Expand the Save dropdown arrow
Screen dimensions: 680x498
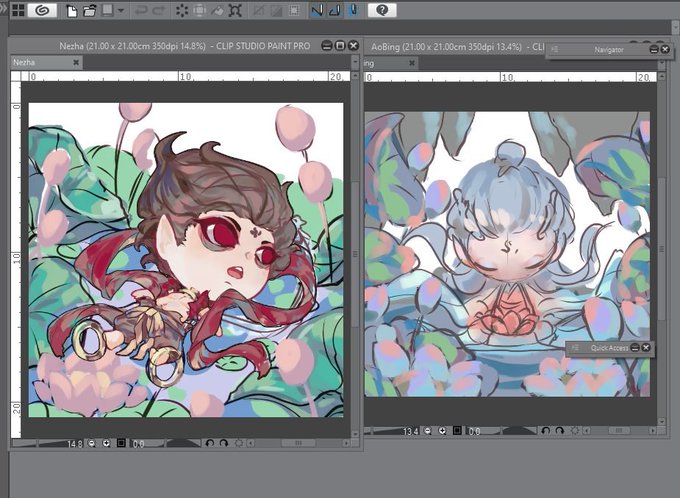click(121, 10)
